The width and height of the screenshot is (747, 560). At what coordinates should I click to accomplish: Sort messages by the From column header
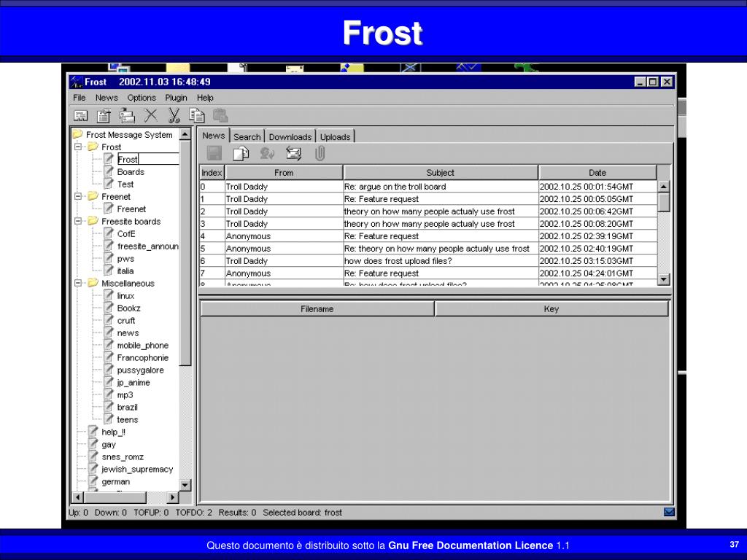click(284, 173)
